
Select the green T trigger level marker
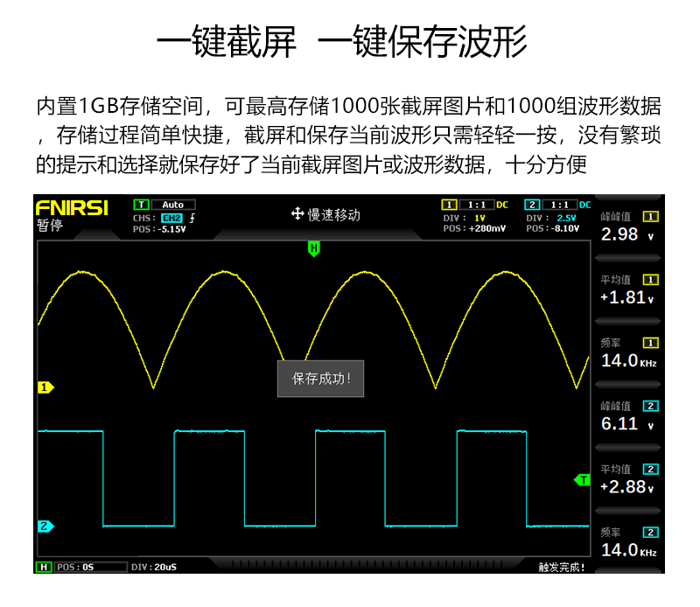(x=582, y=480)
